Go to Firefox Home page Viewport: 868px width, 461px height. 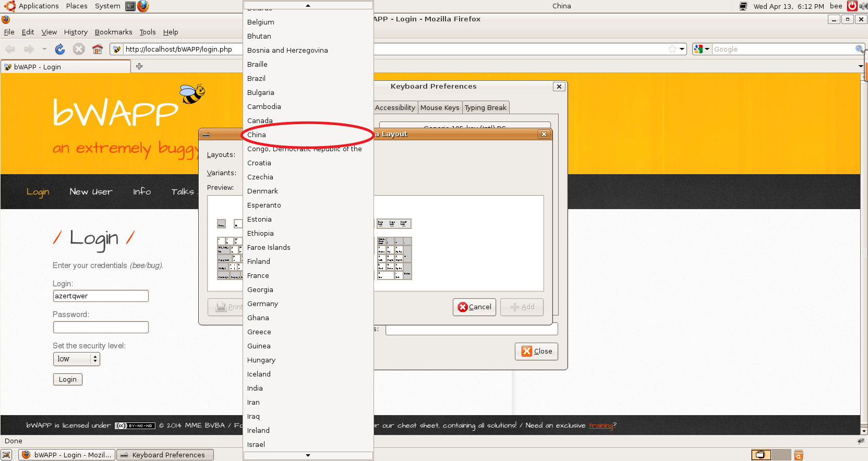98,49
